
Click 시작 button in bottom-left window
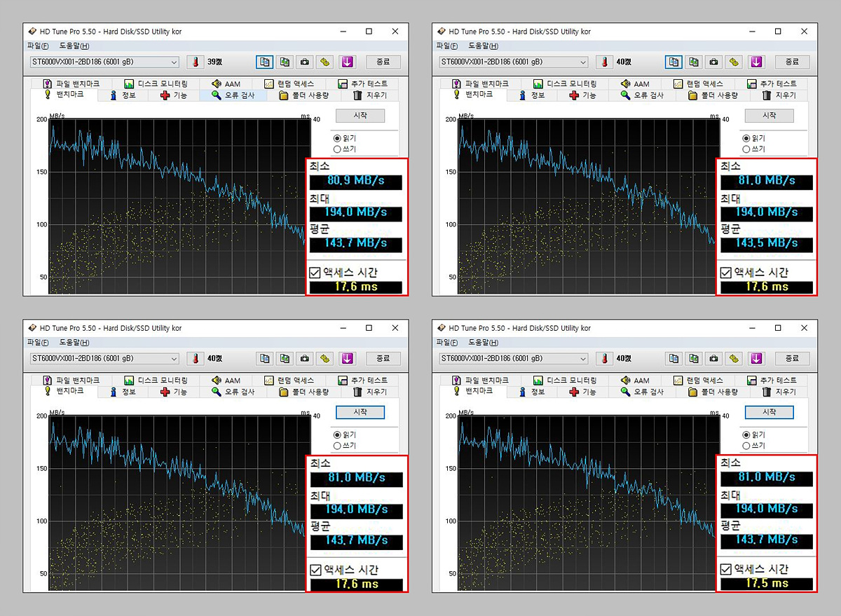[x=360, y=412]
